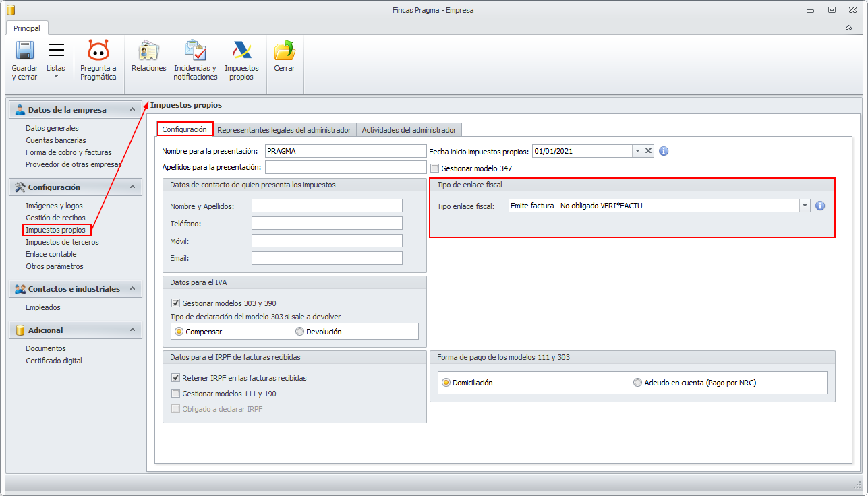
Task: Open Gestión de recibos
Action: point(55,218)
